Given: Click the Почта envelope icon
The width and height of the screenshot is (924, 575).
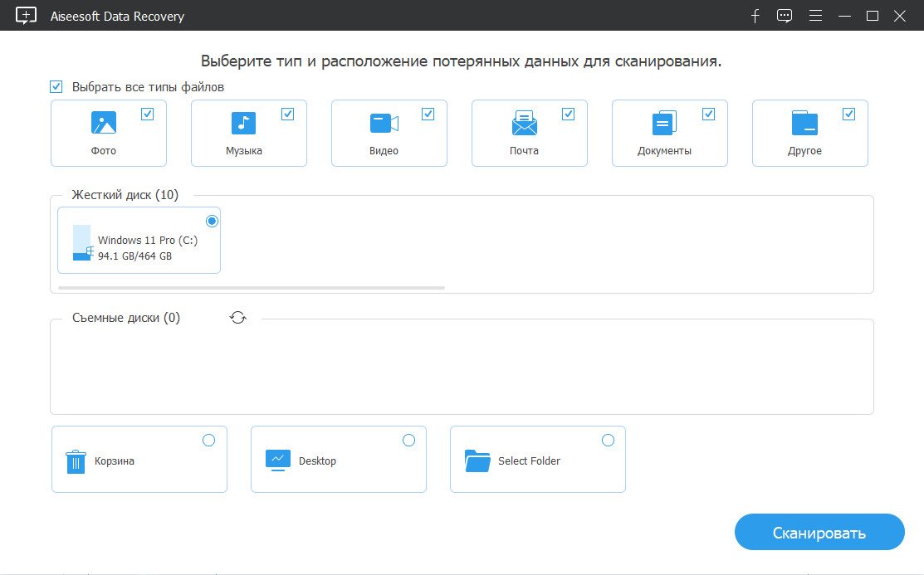Looking at the screenshot, I should click(525, 123).
